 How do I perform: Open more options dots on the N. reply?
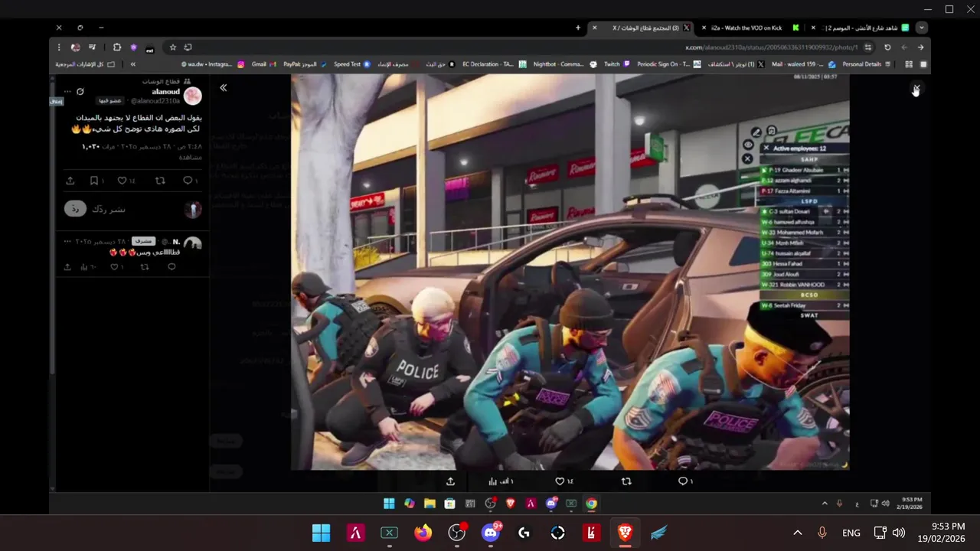67,241
